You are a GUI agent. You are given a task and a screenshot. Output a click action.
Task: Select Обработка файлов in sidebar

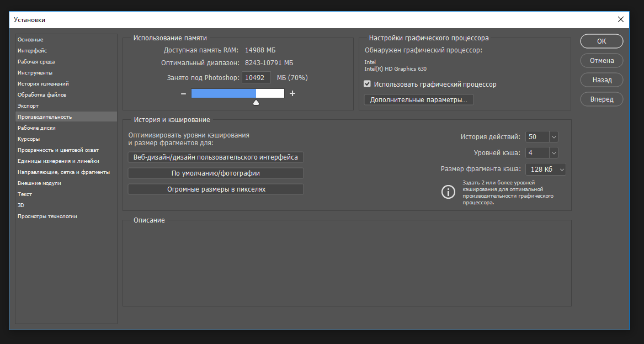pyautogui.click(x=66, y=94)
